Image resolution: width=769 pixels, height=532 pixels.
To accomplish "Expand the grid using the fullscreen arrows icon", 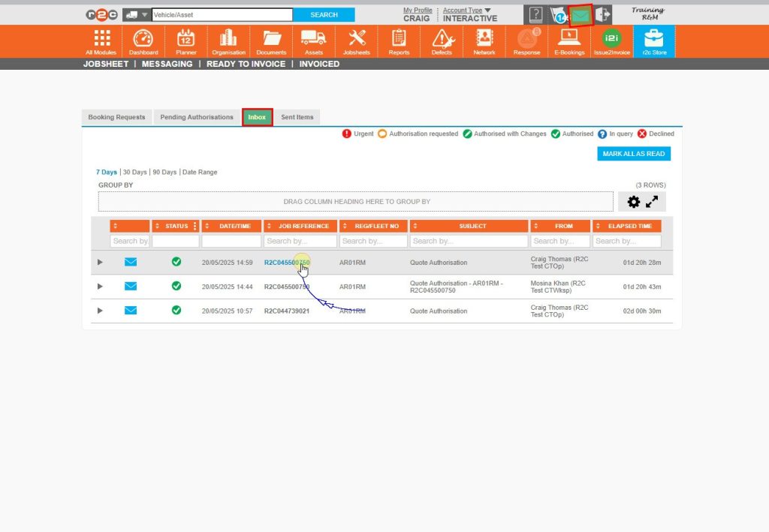I will click(653, 201).
